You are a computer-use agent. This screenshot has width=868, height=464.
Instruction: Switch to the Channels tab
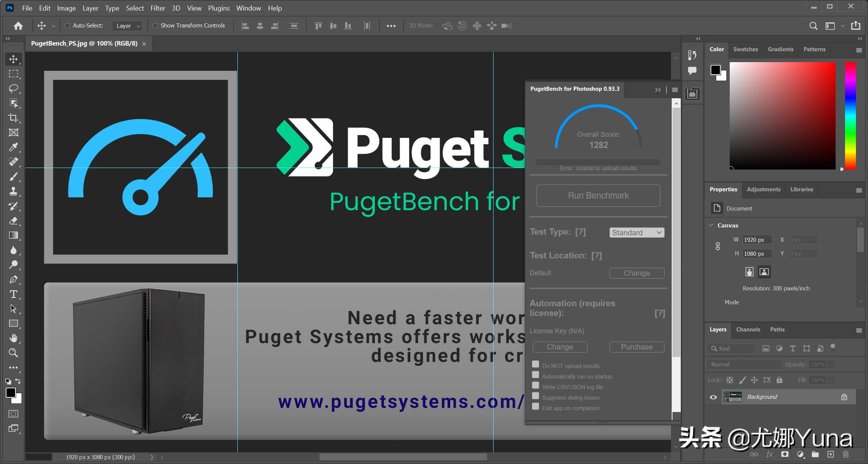click(x=748, y=330)
